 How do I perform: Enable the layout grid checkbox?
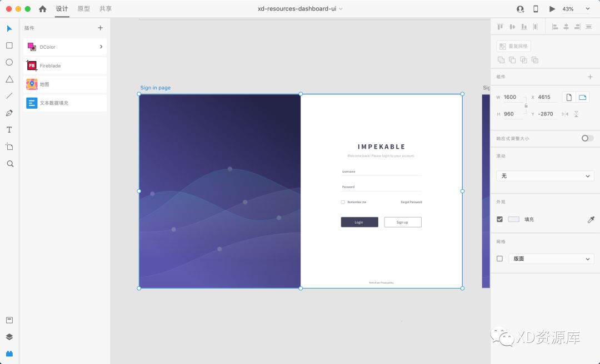(x=500, y=259)
